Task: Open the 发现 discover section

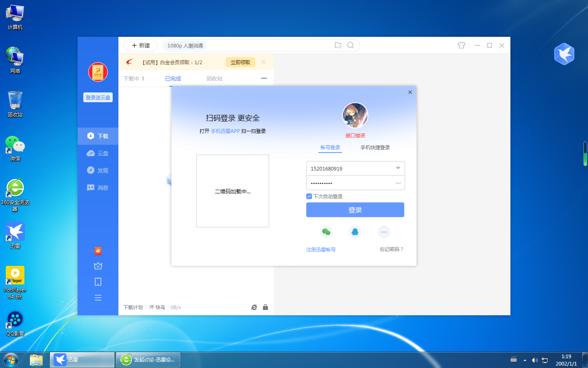Action: click(98, 170)
